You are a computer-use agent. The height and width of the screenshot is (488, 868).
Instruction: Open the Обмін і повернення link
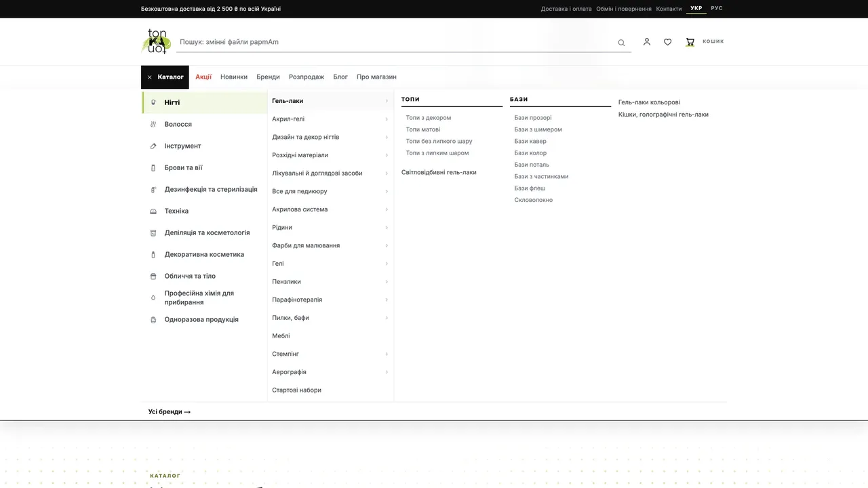click(x=624, y=9)
